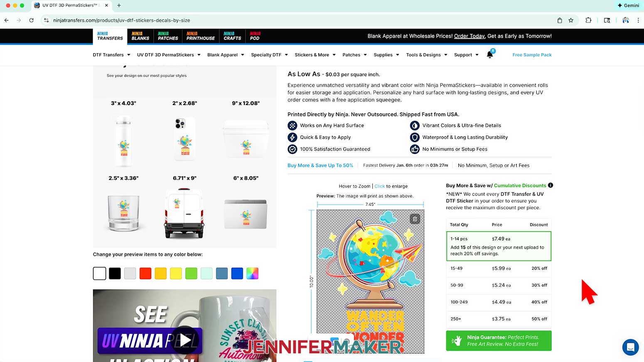The image size is (644, 362).
Task: Open the Free Sample Pack link
Action: [x=532, y=55]
